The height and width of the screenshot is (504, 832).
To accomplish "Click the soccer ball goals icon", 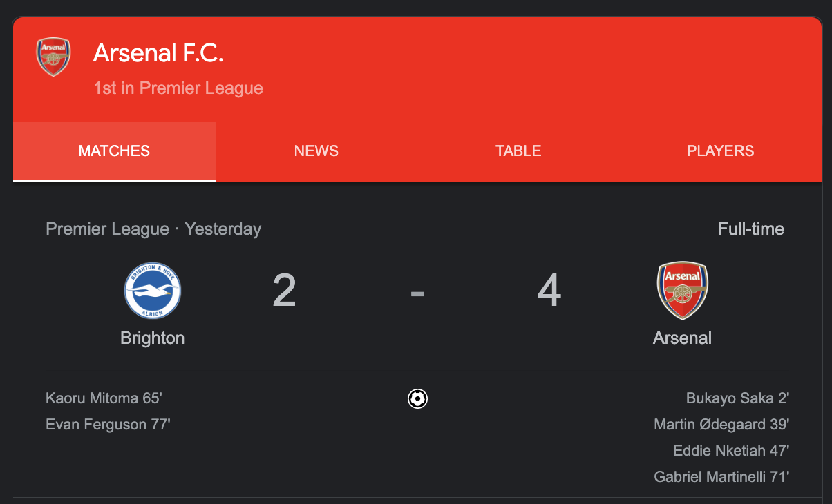I will [417, 399].
